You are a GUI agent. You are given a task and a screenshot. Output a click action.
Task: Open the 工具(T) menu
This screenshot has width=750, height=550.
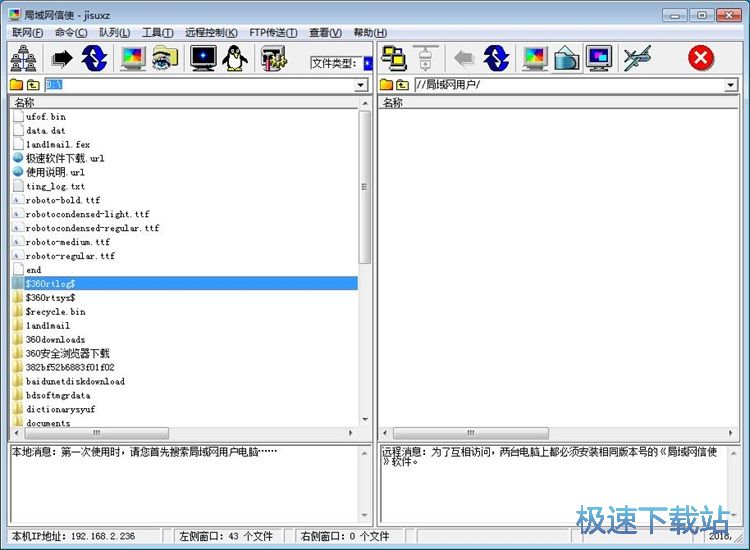(157, 33)
